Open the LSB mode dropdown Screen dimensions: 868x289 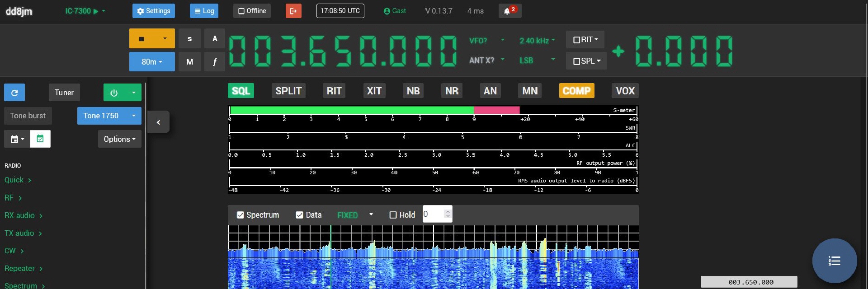[537, 61]
